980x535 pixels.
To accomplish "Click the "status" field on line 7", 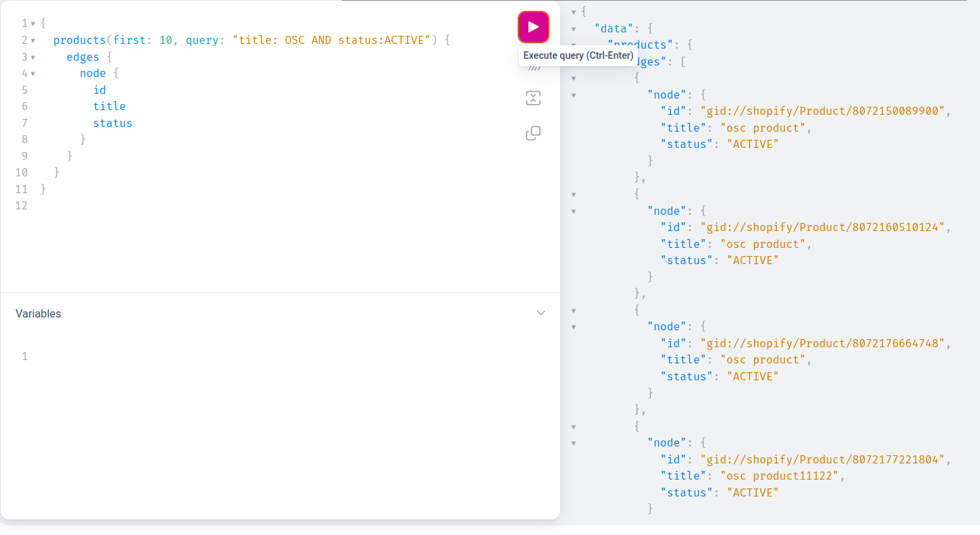I will [113, 123].
